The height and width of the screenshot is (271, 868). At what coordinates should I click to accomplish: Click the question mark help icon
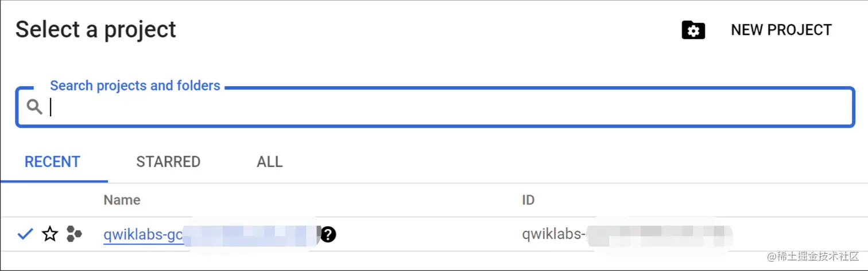click(x=328, y=234)
